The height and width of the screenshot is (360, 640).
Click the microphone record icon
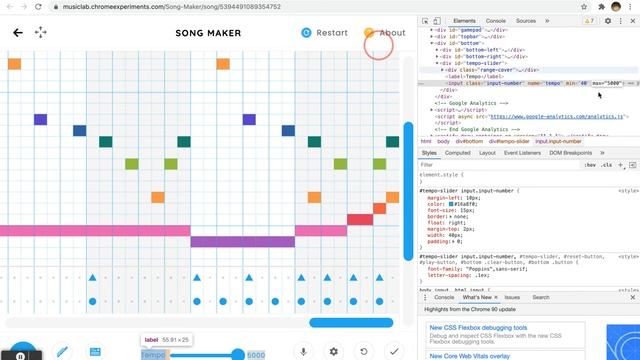(303, 351)
